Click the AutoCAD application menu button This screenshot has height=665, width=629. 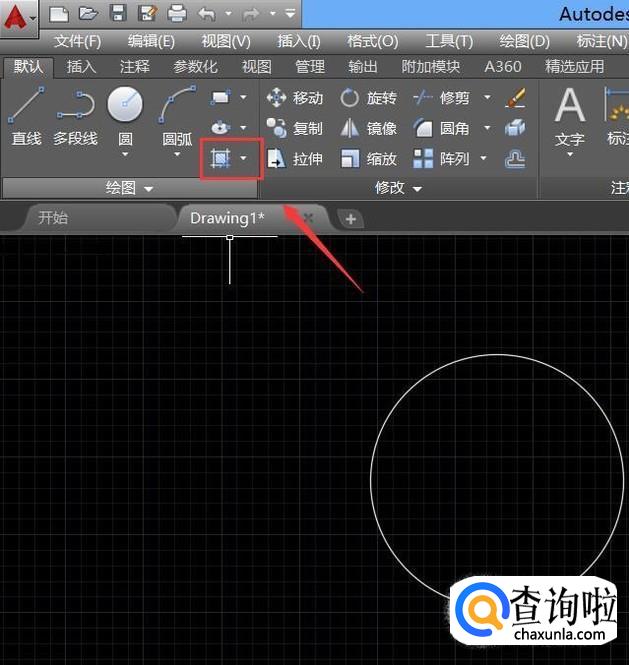click(18, 17)
